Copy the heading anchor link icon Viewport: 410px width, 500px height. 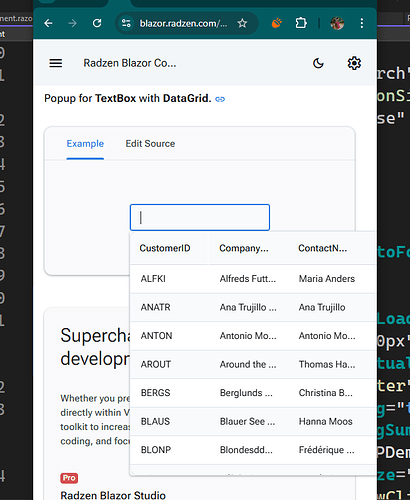[220, 99]
